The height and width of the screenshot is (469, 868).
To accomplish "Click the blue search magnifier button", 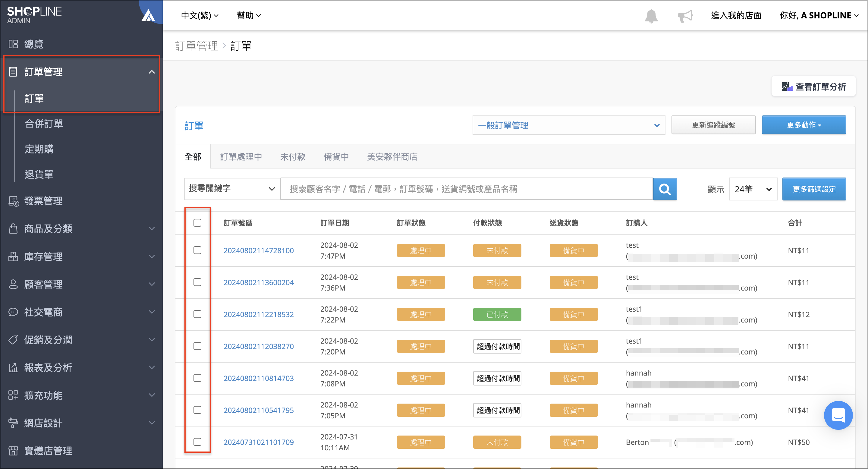I will click(665, 189).
